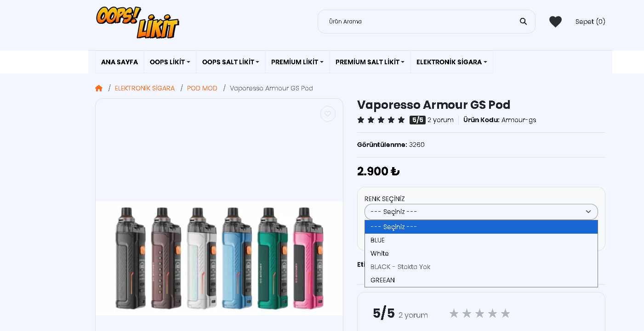Click POD MOD breadcrumb link
644x331 pixels.
point(202,88)
